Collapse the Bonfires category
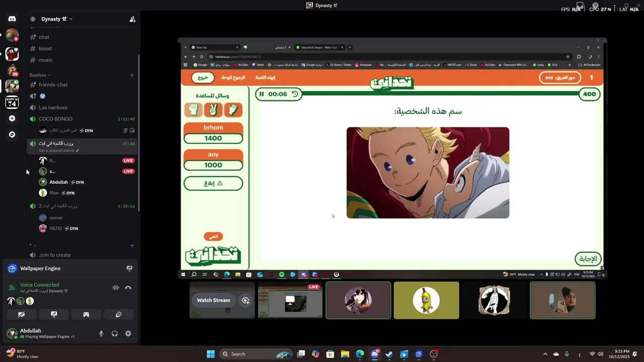Screen dimensions: 644x362 click(40, 75)
